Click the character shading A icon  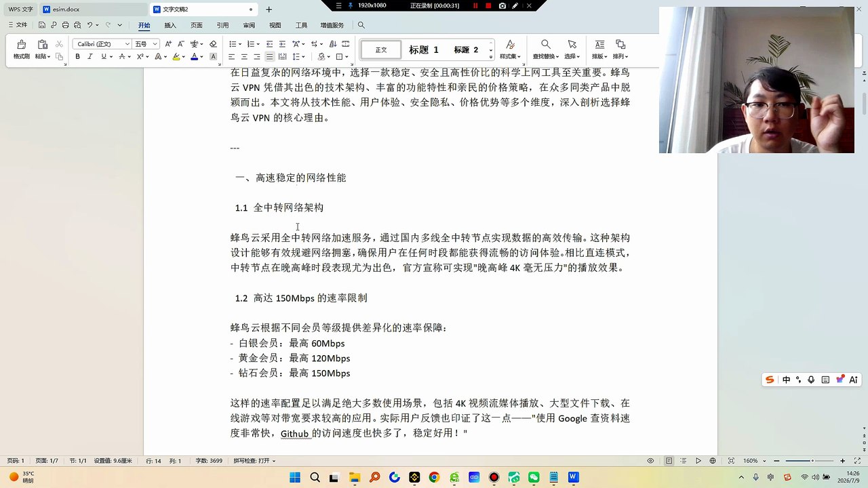[x=213, y=57]
